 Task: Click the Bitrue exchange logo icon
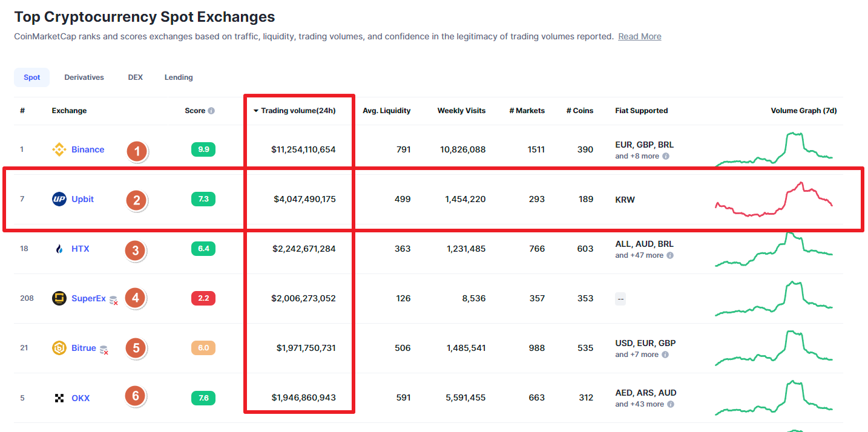pyautogui.click(x=59, y=348)
